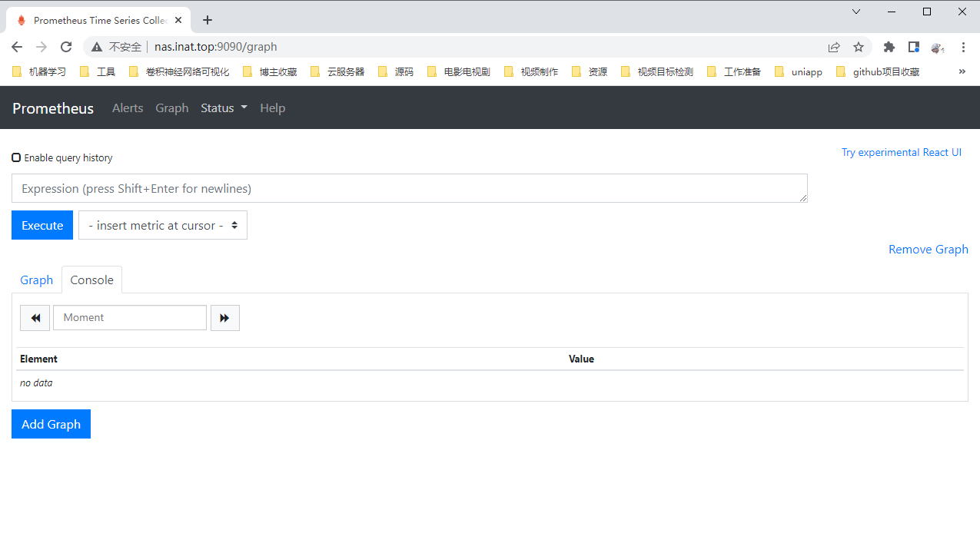Open the 机器学习 bookmark folder
This screenshot has width=980, height=533.
tap(39, 71)
